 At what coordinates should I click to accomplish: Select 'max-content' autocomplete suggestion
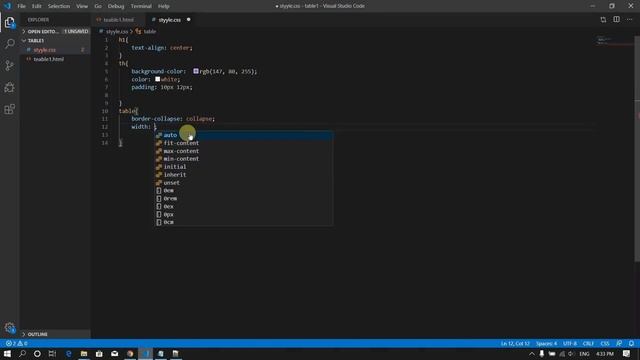(x=244, y=151)
